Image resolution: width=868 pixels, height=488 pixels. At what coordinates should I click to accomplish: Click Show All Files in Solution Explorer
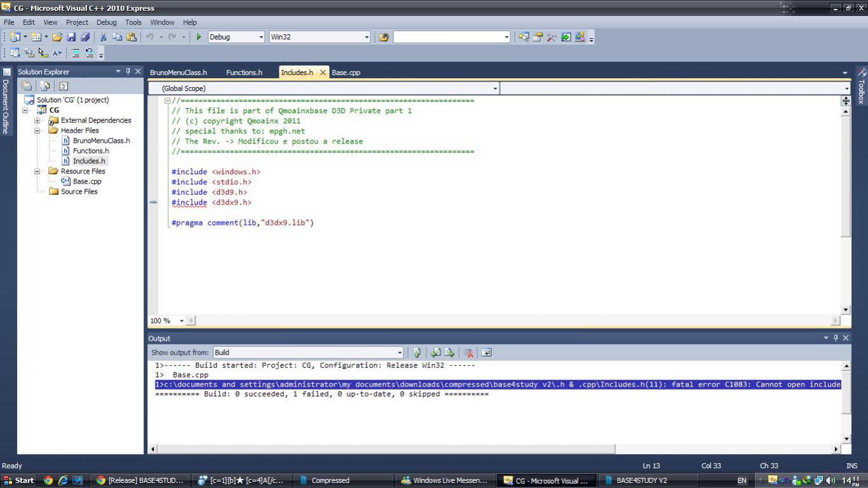click(45, 86)
